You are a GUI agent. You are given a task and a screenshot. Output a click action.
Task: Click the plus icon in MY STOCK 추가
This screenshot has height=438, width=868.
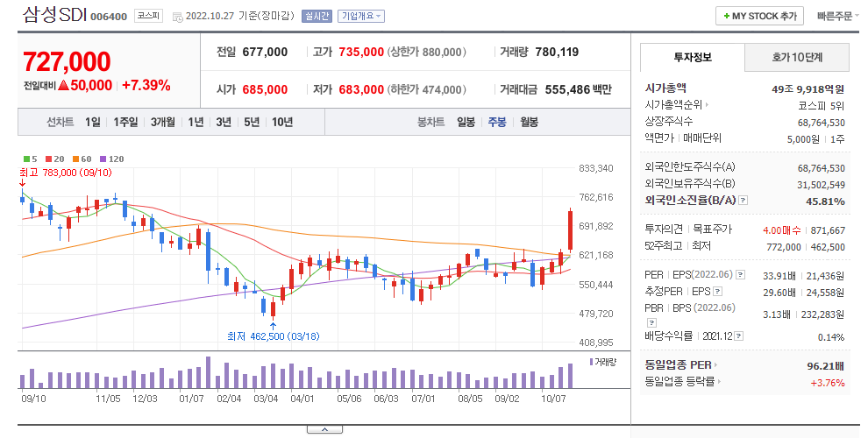726,16
